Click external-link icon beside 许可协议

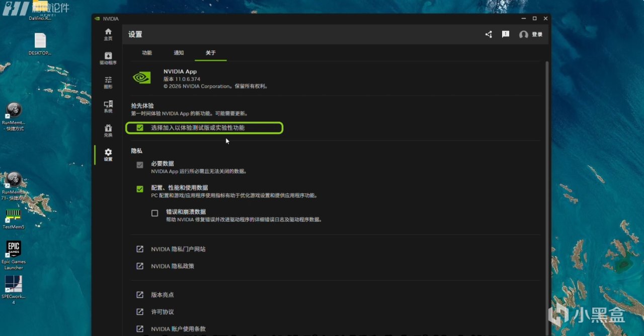click(x=140, y=312)
